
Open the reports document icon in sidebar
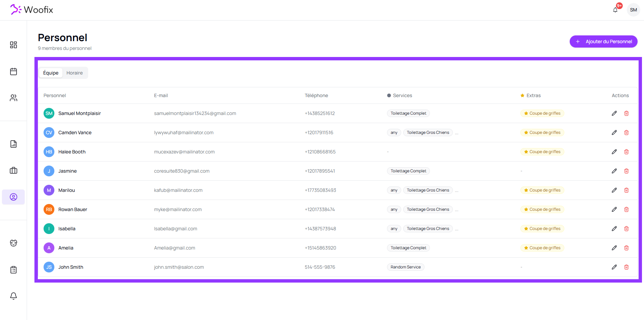[14, 144]
